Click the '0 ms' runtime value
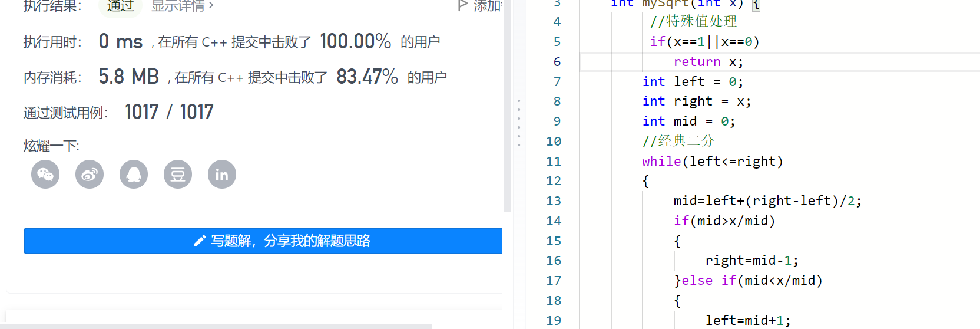This screenshot has height=329, width=980. click(121, 41)
